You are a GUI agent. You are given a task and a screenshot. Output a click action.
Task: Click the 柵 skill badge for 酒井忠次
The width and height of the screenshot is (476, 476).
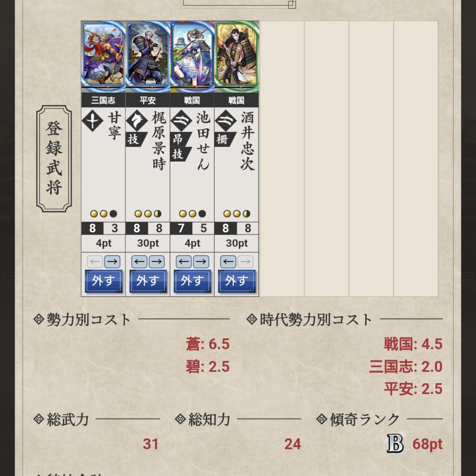point(223,139)
